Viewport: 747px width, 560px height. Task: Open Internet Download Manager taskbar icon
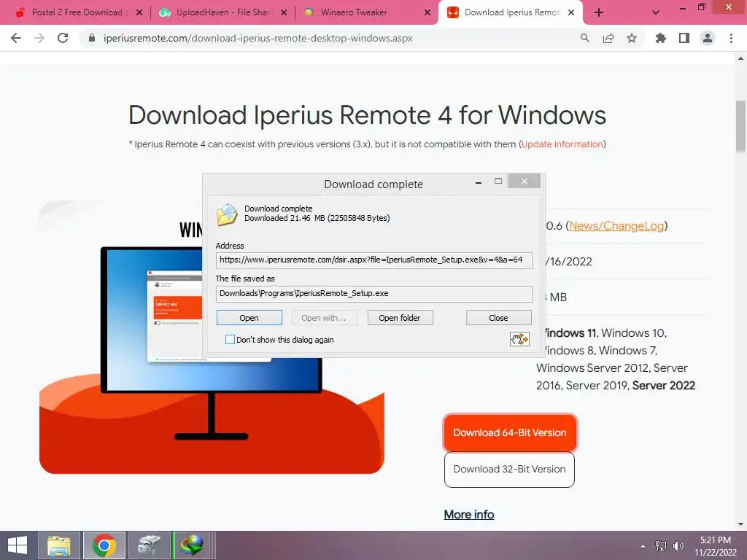[x=192, y=545]
